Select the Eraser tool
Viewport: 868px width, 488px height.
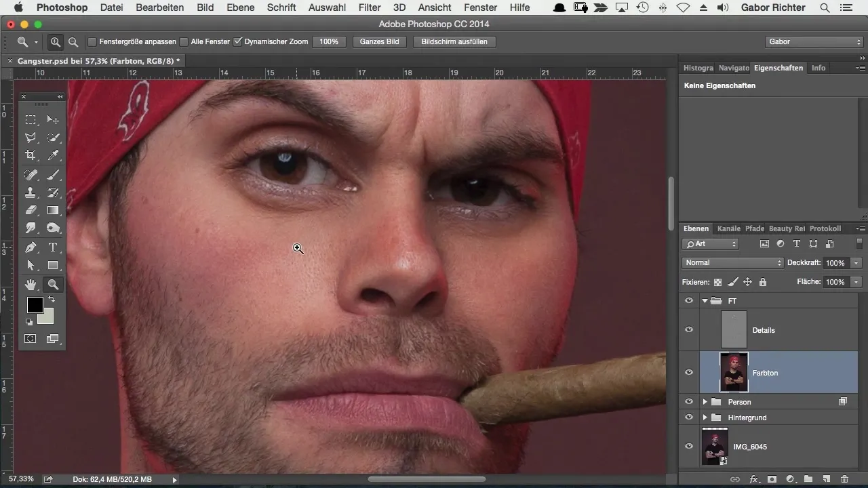pos(31,210)
